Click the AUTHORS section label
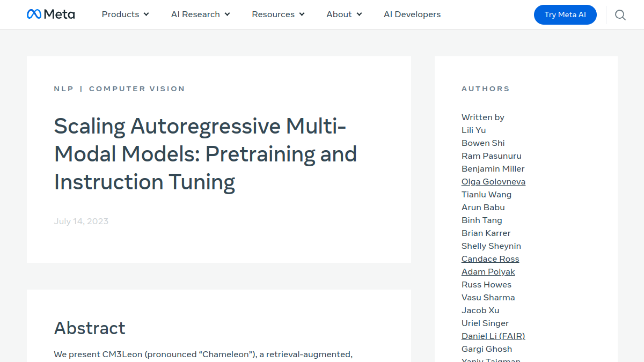The height and width of the screenshot is (362, 644). pos(486,88)
